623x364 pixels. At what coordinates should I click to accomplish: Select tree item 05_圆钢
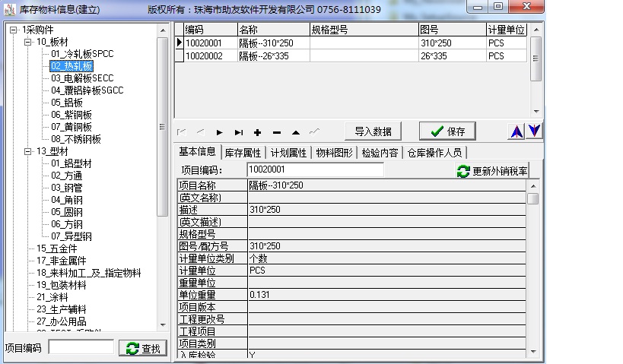[x=67, y=212]
